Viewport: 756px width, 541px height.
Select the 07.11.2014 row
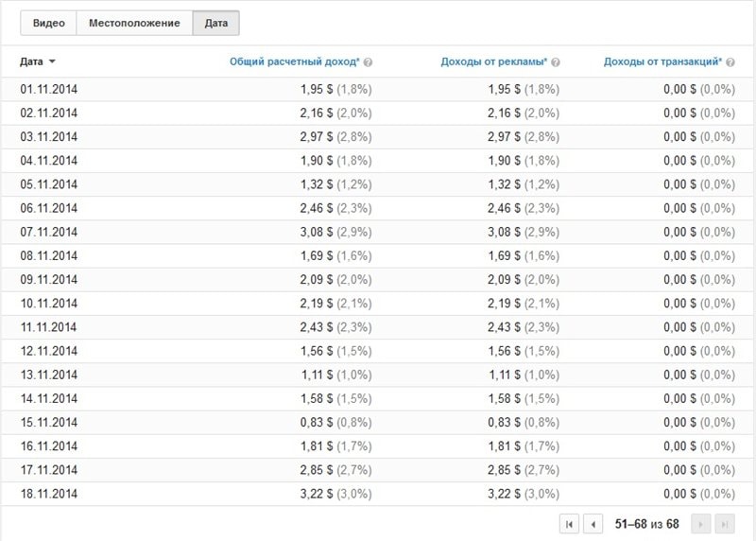pyautogui.click(x=49, y=232)
